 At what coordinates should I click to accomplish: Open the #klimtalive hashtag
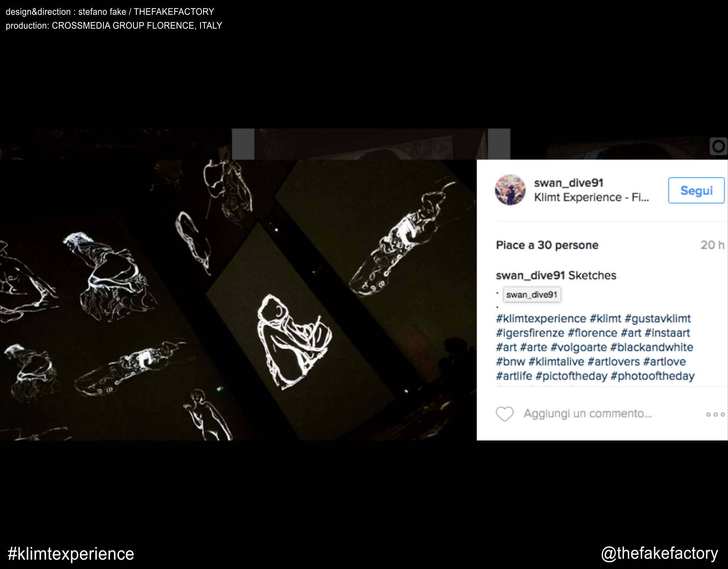pyautogui.click(x=556, y=362)
